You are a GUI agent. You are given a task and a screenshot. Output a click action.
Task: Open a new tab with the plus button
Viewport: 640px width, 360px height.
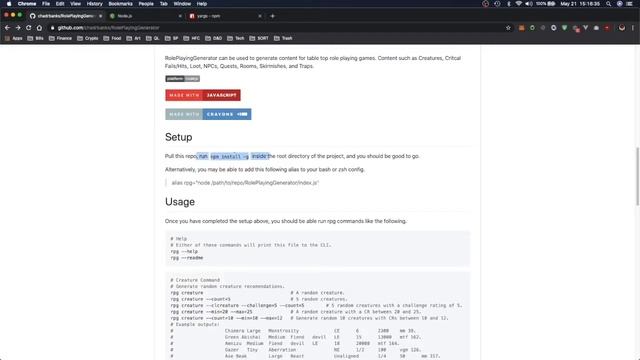pos(272,16)
